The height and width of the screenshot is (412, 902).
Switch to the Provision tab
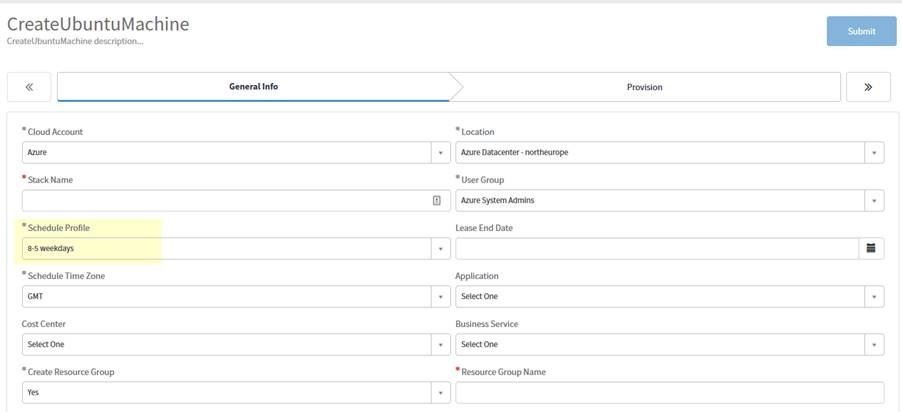click(644, 87)
